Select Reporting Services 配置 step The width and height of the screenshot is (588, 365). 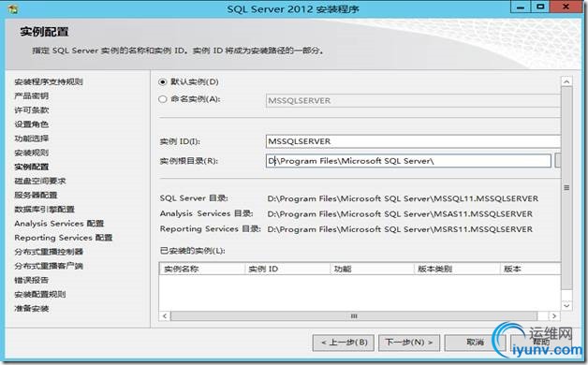tap(64, 238)
